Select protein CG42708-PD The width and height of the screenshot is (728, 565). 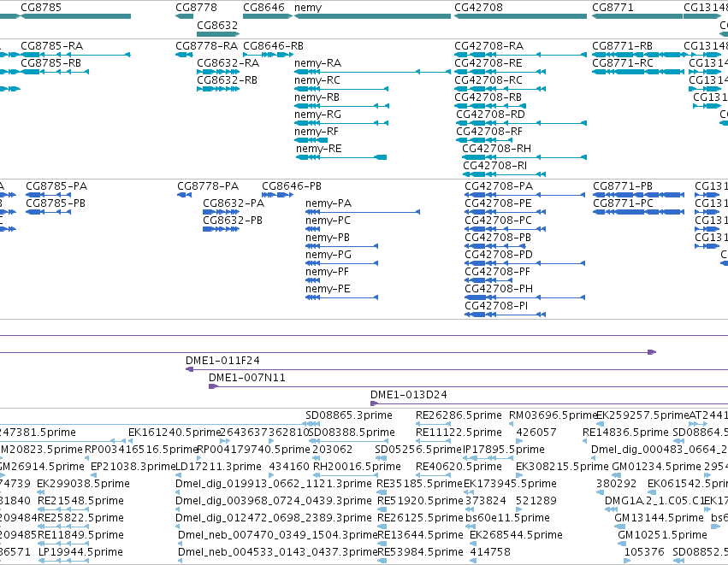[525, 263]
